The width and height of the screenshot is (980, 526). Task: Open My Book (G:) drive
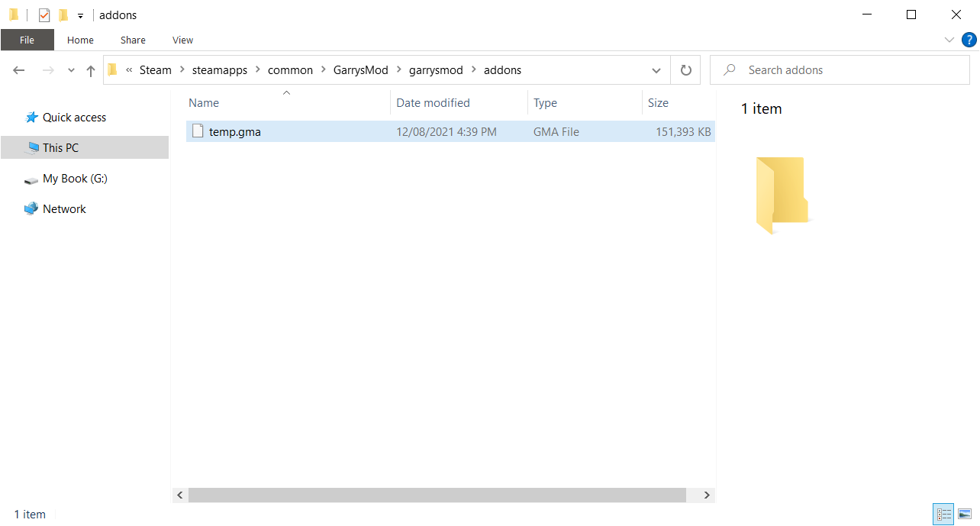(x=75, y=179)
